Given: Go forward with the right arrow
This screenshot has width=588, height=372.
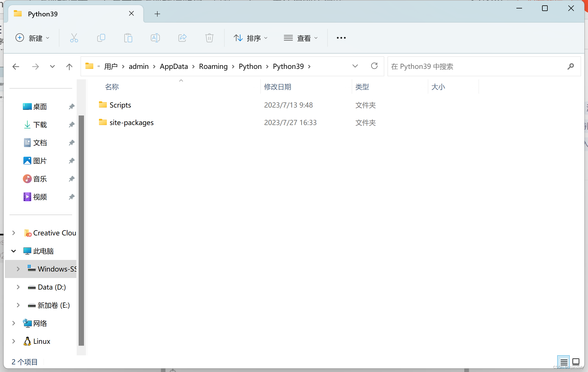Looking at the screenshot, I should tap(35, 67).
